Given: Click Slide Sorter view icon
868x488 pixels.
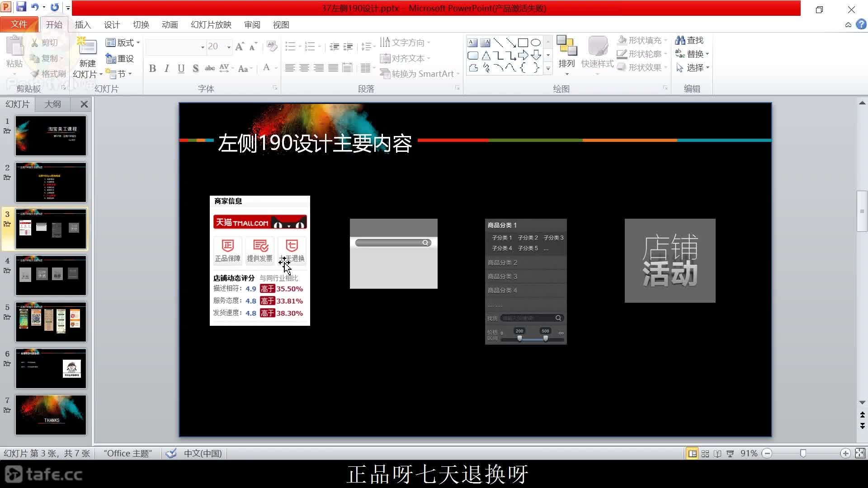Looking at the screenshot, I should pos(705,453).
